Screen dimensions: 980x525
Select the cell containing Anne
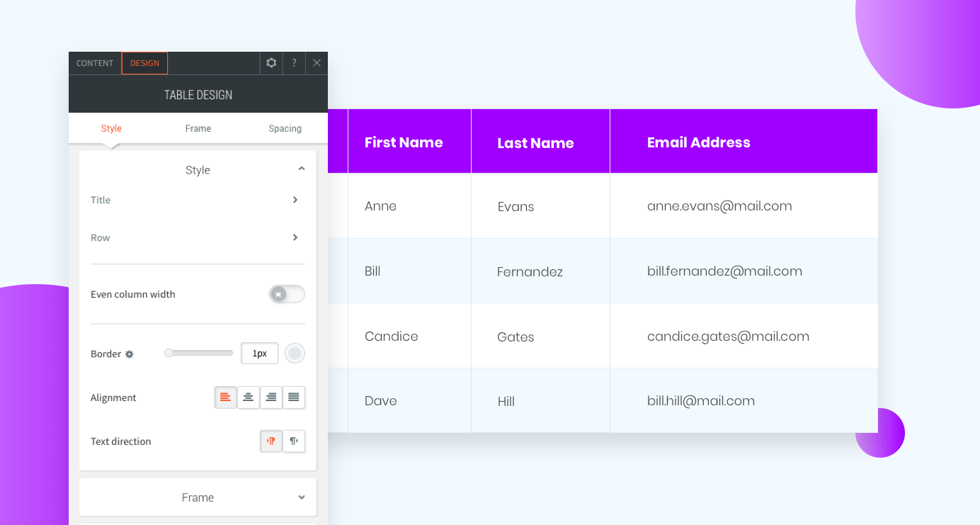click(409, 206)
